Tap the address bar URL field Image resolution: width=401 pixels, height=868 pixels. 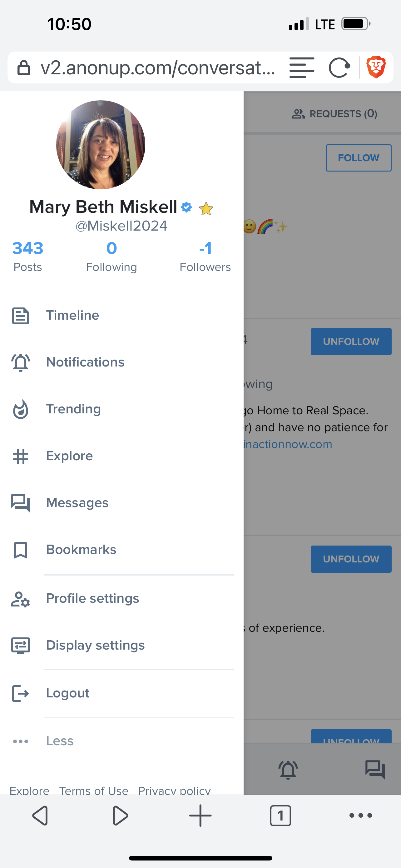pos(158,68)
